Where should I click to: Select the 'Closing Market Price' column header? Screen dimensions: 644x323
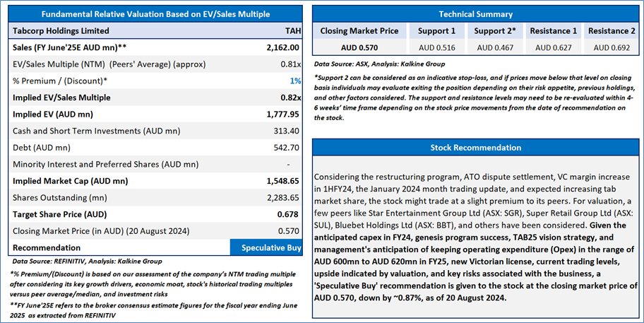pos(359,31)
